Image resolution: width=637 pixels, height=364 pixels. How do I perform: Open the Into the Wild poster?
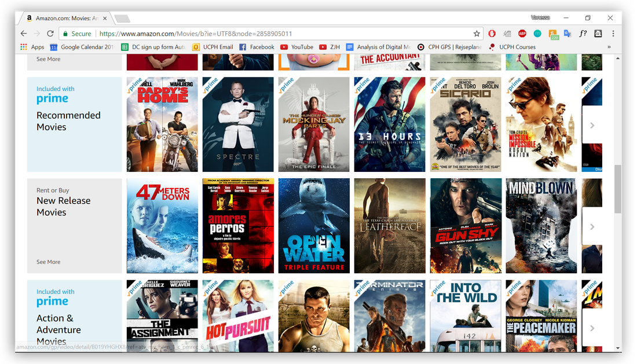[x=466, y=316]
